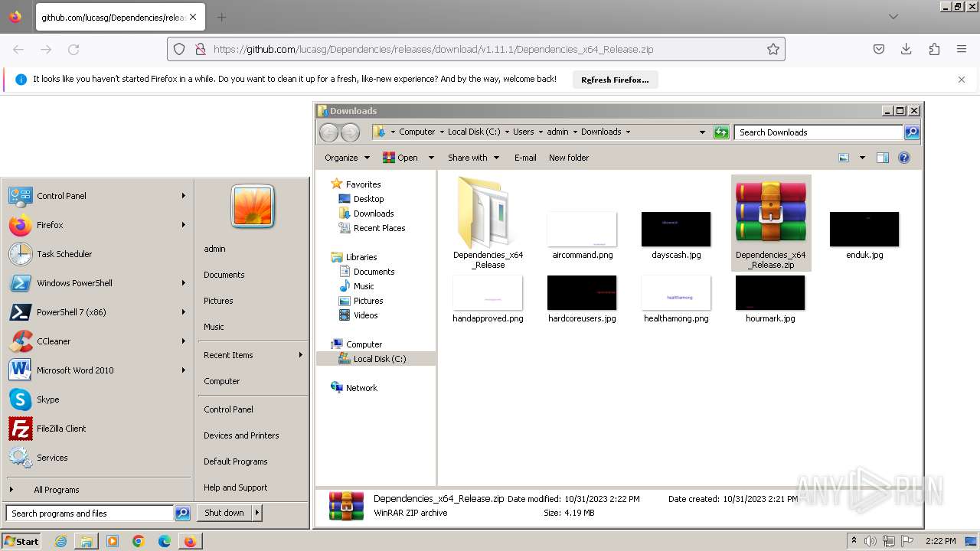Click into the Search Downloads field
The height and width of the screenshot is (551, 980).
818,132
